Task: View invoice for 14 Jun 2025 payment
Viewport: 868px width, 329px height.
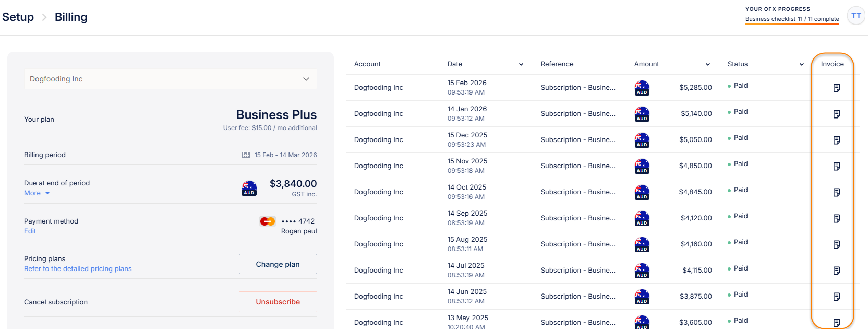Action: coord(836,297)
